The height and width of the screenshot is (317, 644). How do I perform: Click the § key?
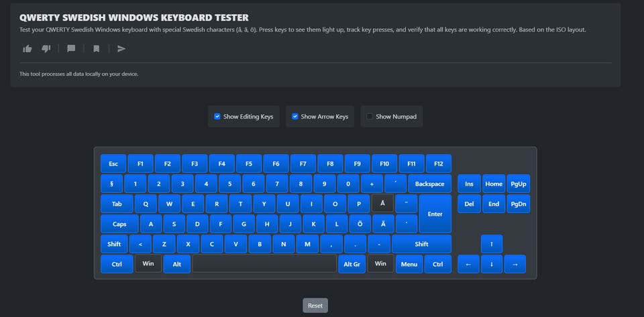[x=112, y=184]
